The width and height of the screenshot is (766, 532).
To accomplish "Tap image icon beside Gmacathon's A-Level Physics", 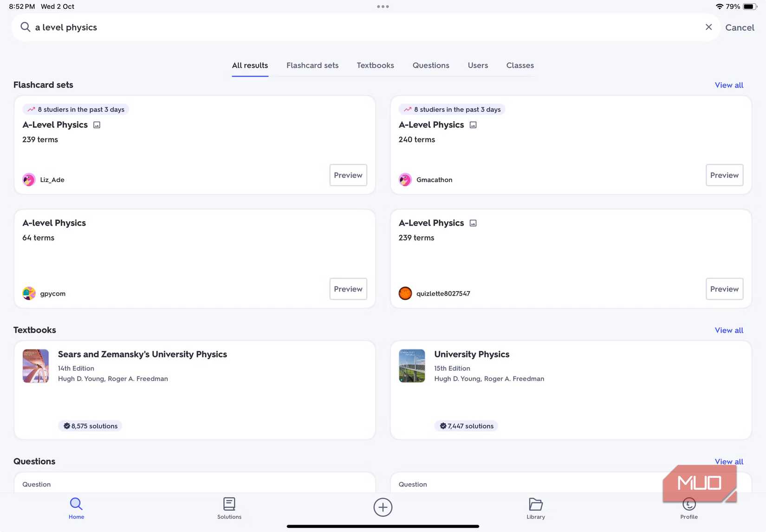I will 473,125.
